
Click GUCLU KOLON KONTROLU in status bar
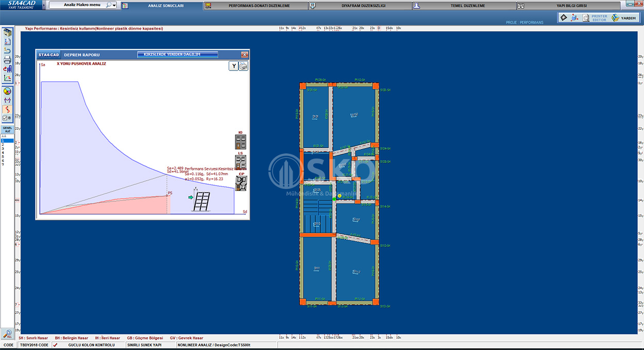pos(91,345)
